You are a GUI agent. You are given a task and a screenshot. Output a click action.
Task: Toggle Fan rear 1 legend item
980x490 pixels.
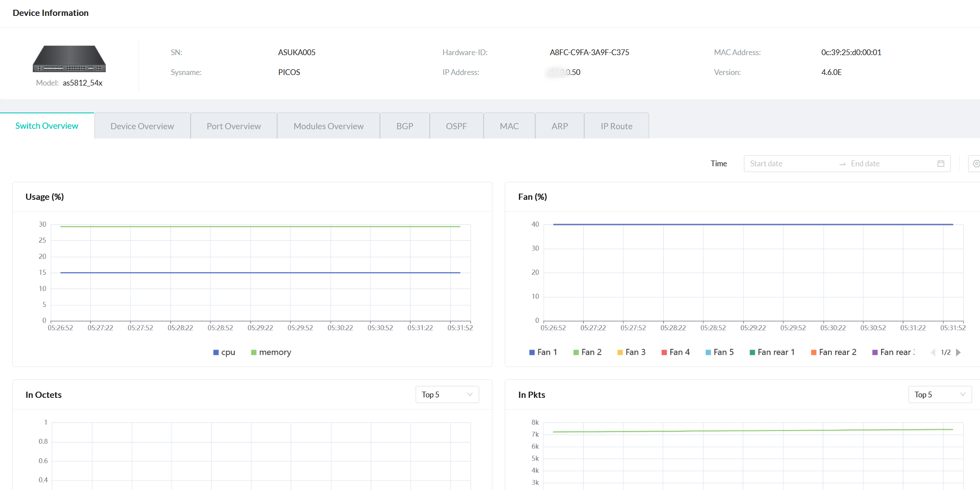tap(772, 352)
